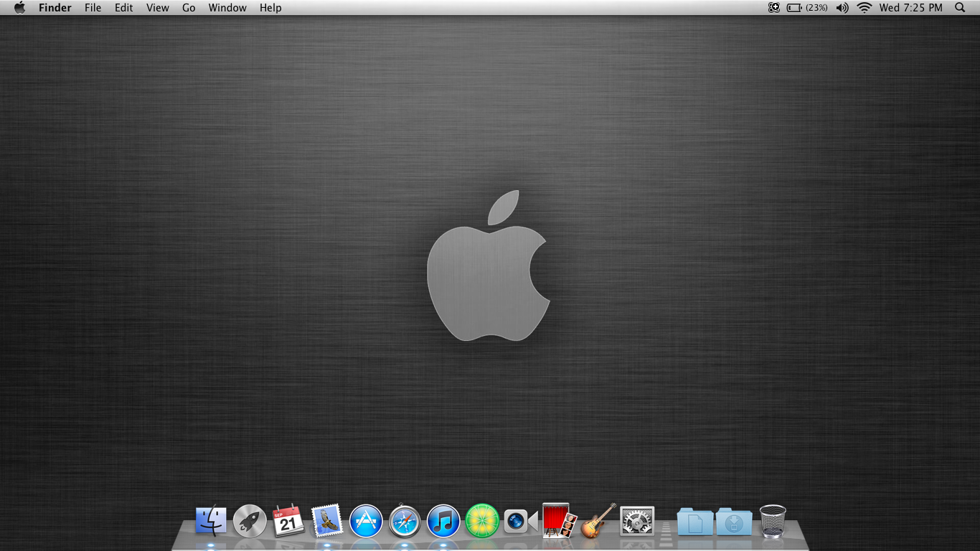
Task: Open the Window menu
Action: point(227,8)
